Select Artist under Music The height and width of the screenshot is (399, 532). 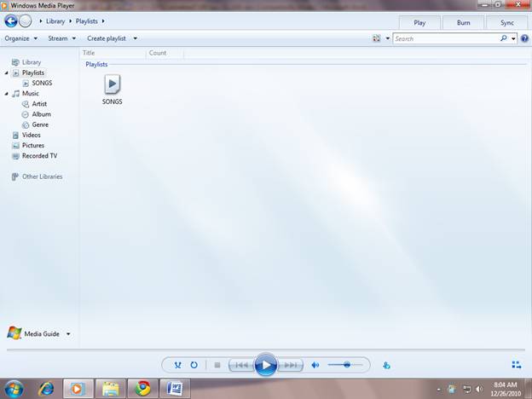click(39, 104)
